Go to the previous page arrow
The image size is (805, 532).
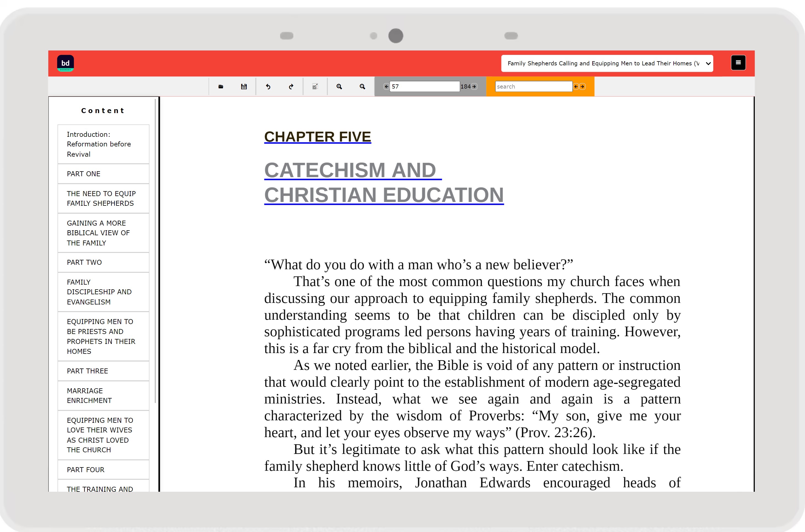point(386,87)
